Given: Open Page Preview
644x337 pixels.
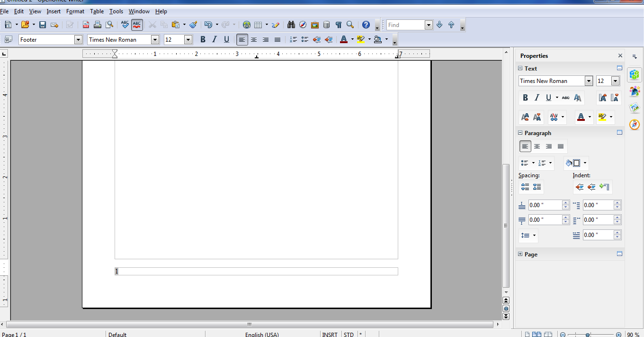Looking at the screenshot, I should [x=108, y=24].
